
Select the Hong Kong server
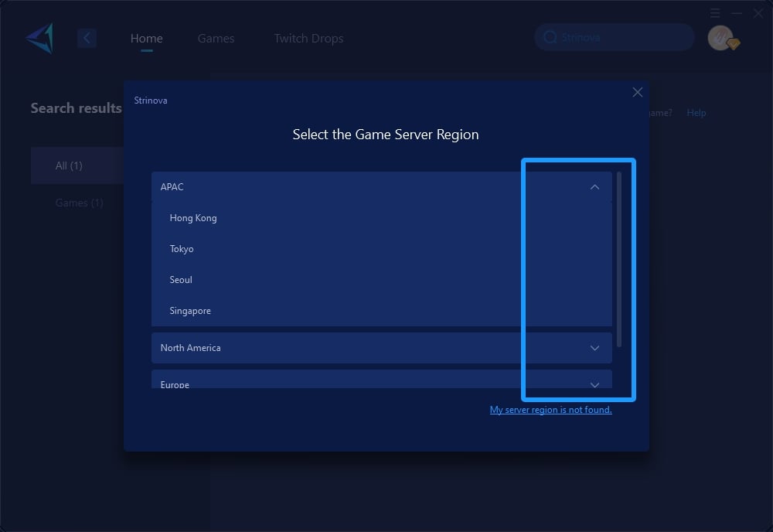pos(382,218)
